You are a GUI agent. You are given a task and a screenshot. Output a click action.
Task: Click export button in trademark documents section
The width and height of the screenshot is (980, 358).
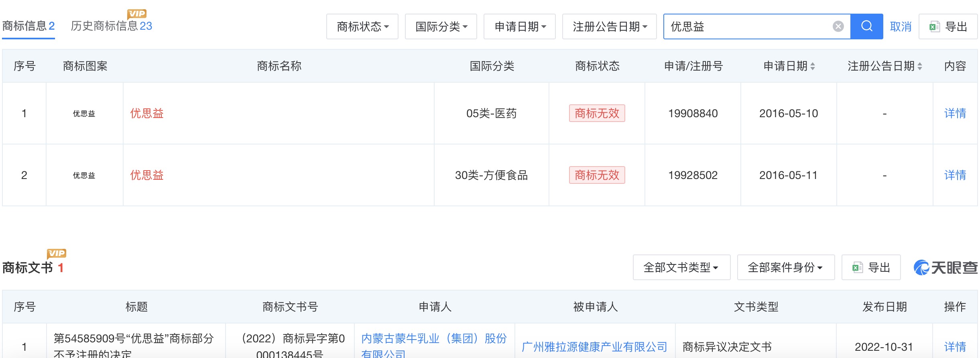[x=871, y=267]
